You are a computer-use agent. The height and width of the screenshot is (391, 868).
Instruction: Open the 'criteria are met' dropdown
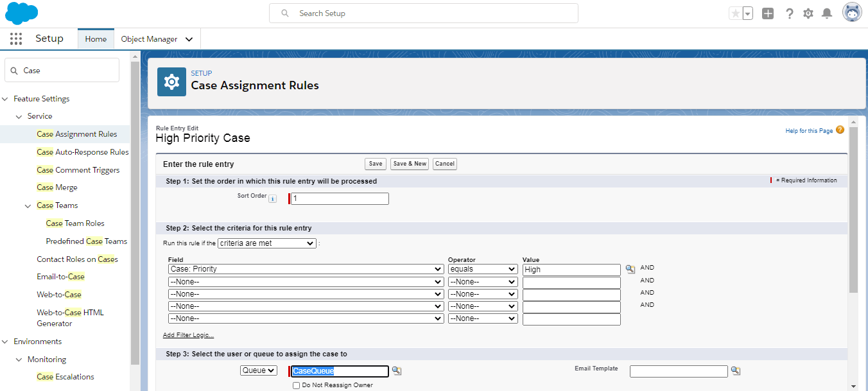point(267,243)
